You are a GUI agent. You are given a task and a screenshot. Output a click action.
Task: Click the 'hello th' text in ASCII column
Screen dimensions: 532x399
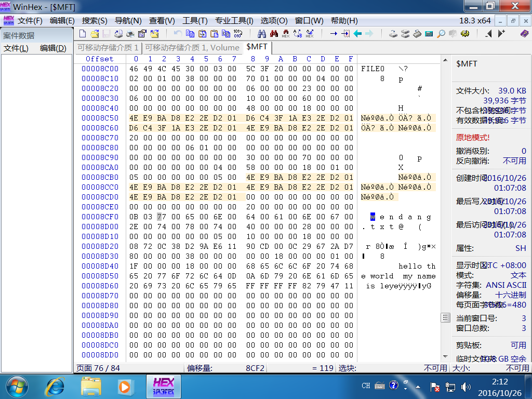point(417,266)
